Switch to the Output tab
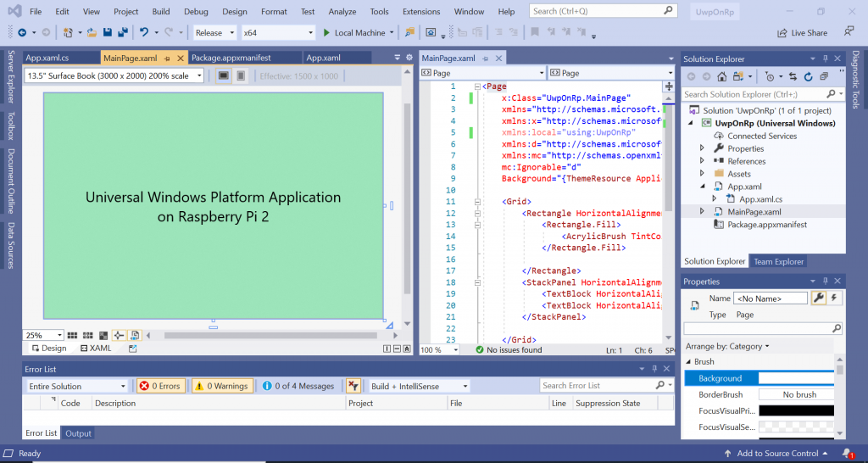The image size is (868, 463). (78, 433)
